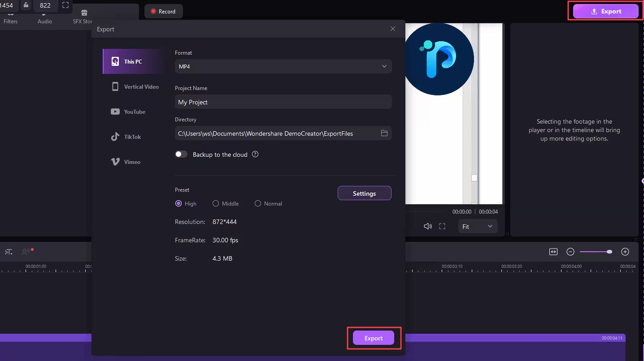Screen dimensions: 644x361
Task: Open the Format dropdown showing MP4
Action: [283, 66]
